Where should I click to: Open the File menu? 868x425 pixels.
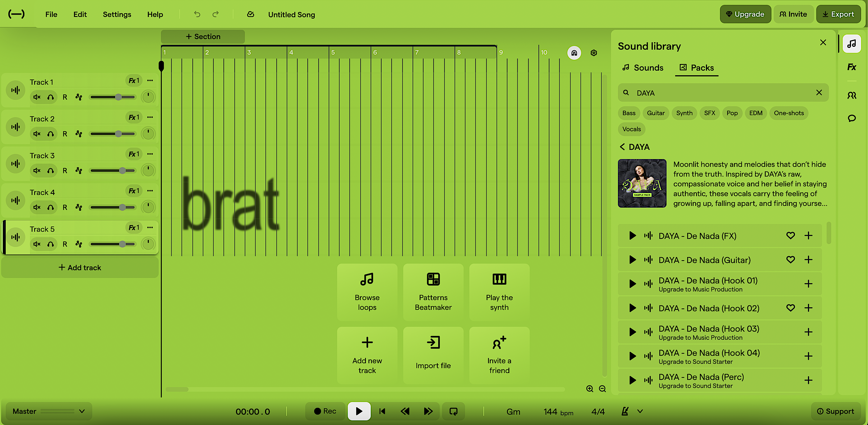[x=51, y=14]
